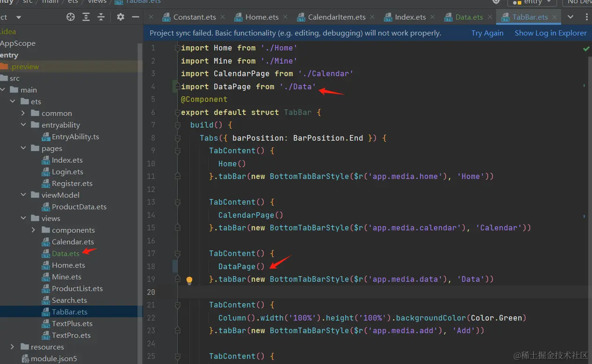Image resolution: width=592 pixels, height=364 pixels.
Task: Expand the resources folder chevron
Action: [13, 347]
